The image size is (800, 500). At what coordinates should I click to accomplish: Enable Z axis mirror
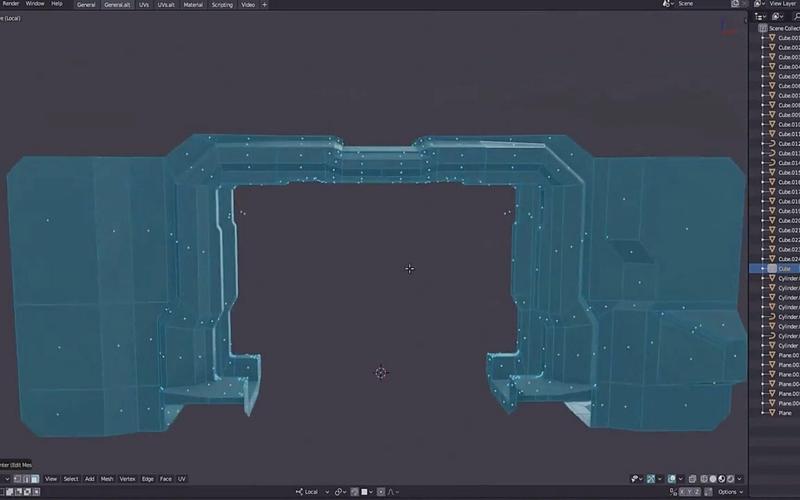click(x=696, y=492)
